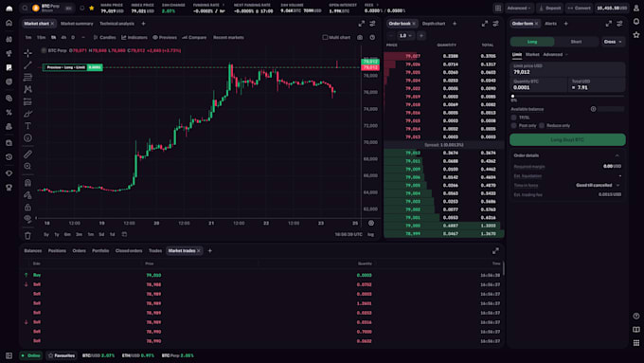
Task: Open the Cross margin mode dropdown
Action: click(613, 42)
